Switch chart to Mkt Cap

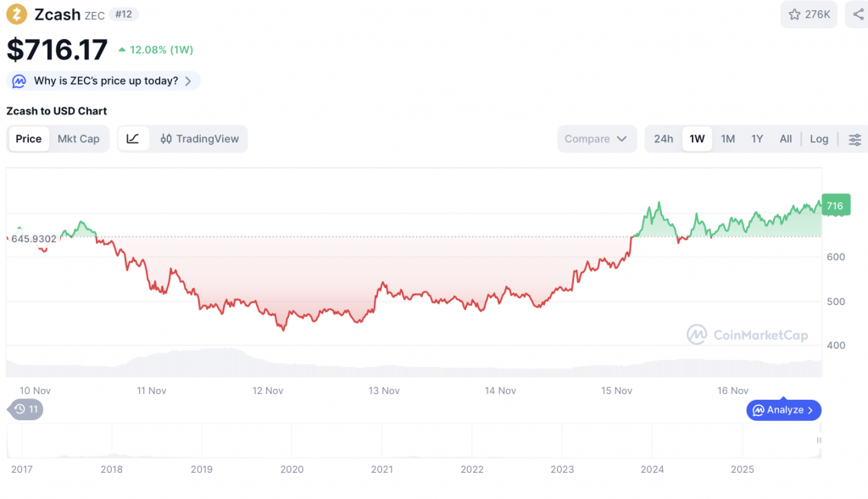(78, 139)
